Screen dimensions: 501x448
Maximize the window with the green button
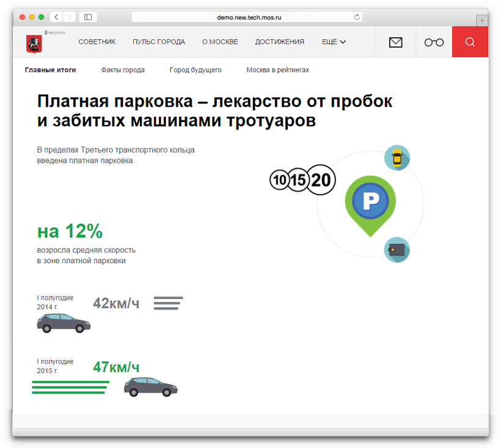pyautogui.click(x=41, y=17)
